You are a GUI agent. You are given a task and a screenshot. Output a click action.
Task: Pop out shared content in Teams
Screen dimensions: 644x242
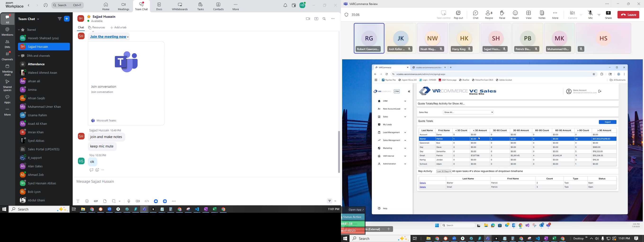(x=459, y=15)
